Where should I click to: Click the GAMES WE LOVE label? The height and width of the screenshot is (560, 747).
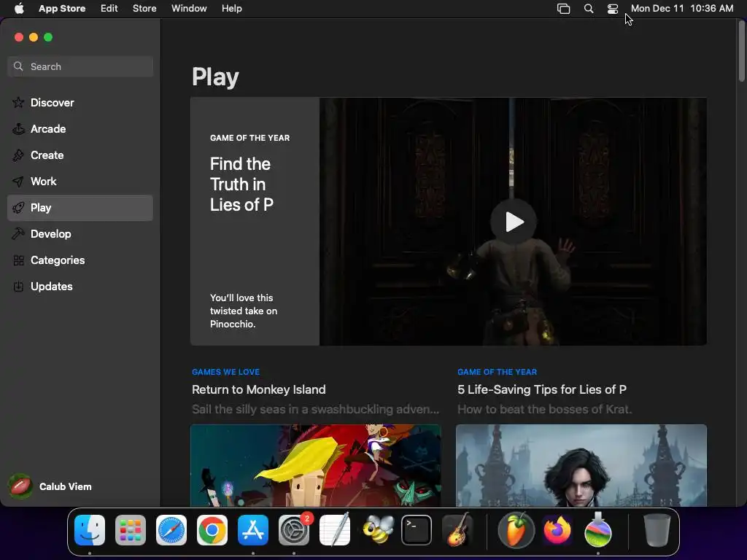click(226, 372)
